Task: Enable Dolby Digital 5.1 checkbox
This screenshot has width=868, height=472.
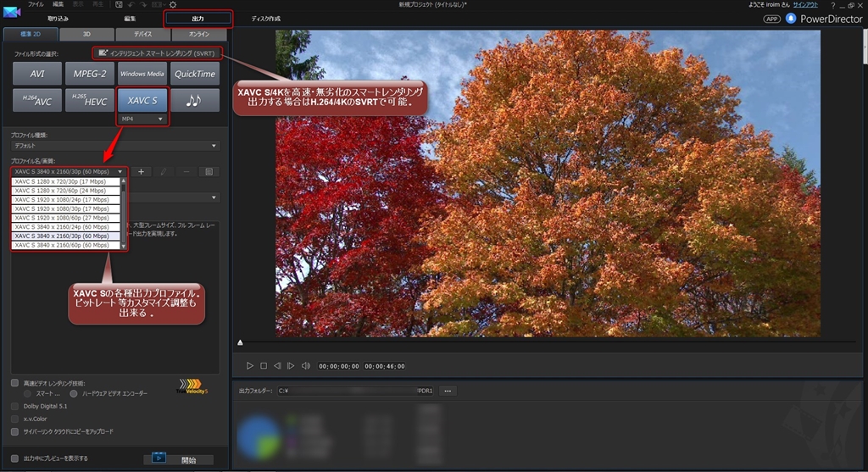Action: pos(15,406)
